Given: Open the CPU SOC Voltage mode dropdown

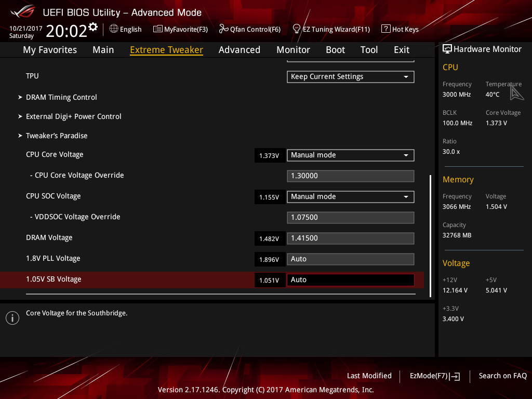Looking at the screenshot, I should (351, 197).
